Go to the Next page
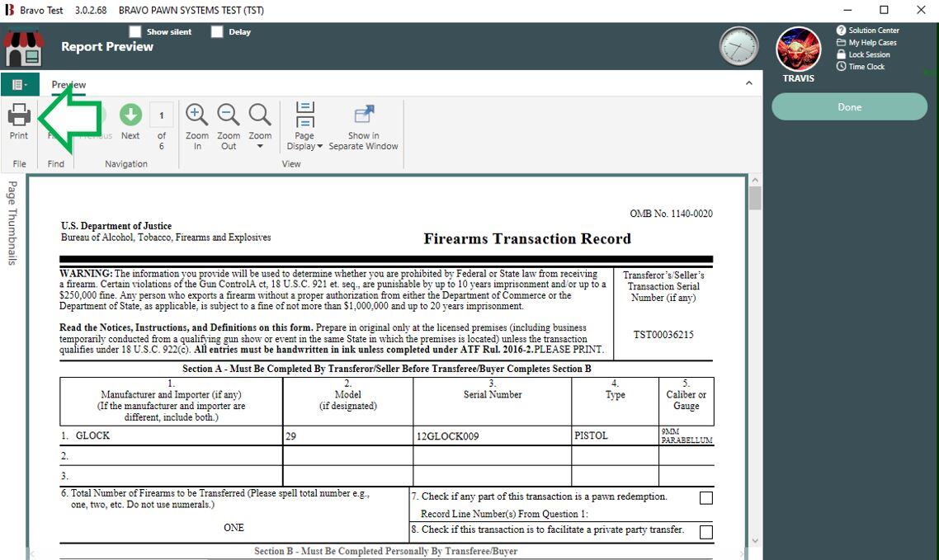The height and width of the screenshot is (560, 939). click(130, 121)
